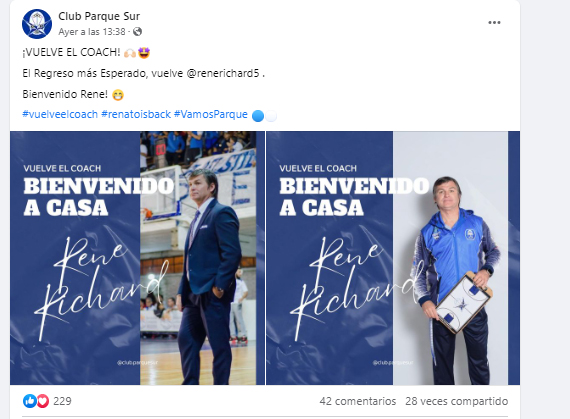Open the Ayer a las 13:38 timestamp
The image size is (570, 419).
click(x=92, y=32)
